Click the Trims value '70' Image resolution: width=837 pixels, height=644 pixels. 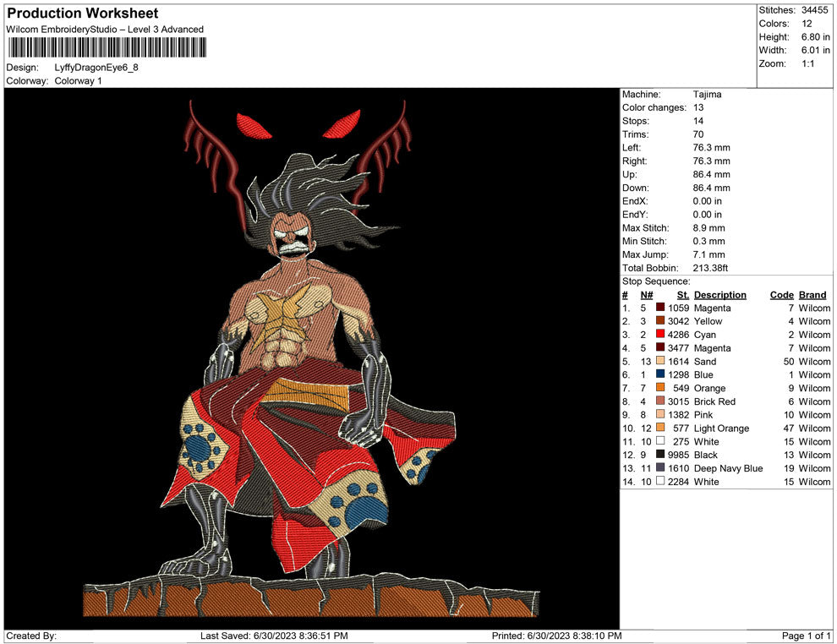point(698,134)
